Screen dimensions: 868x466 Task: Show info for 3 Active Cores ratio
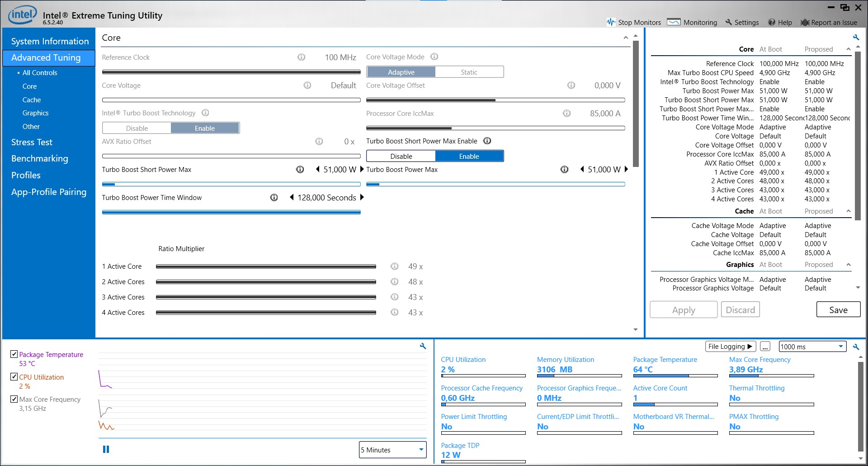coord(395,297)
